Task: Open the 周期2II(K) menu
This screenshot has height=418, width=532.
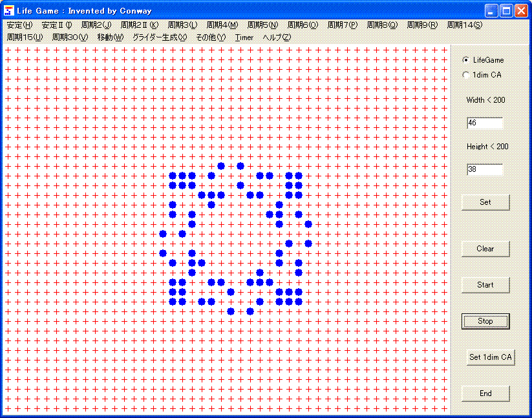Action: click(140, 25)
